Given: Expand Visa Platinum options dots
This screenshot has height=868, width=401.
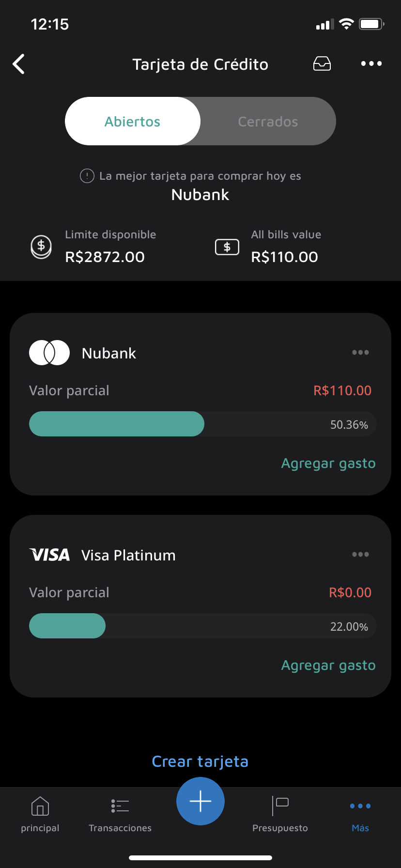Looking at the screenshot, I should pyautogui.click(x=360, y=555).
